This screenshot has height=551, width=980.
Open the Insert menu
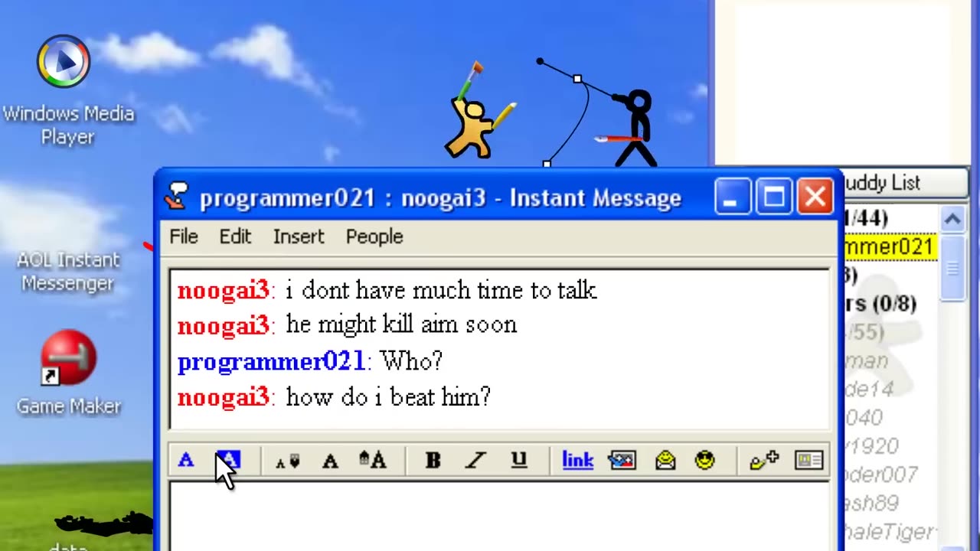point(299,236)
